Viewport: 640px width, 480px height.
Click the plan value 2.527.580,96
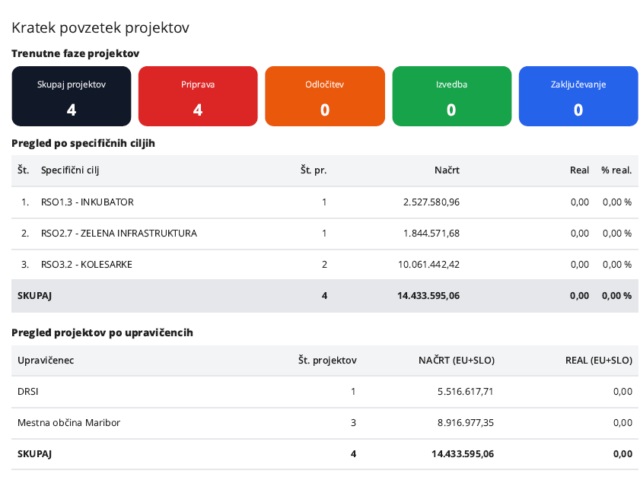(431, 202)
